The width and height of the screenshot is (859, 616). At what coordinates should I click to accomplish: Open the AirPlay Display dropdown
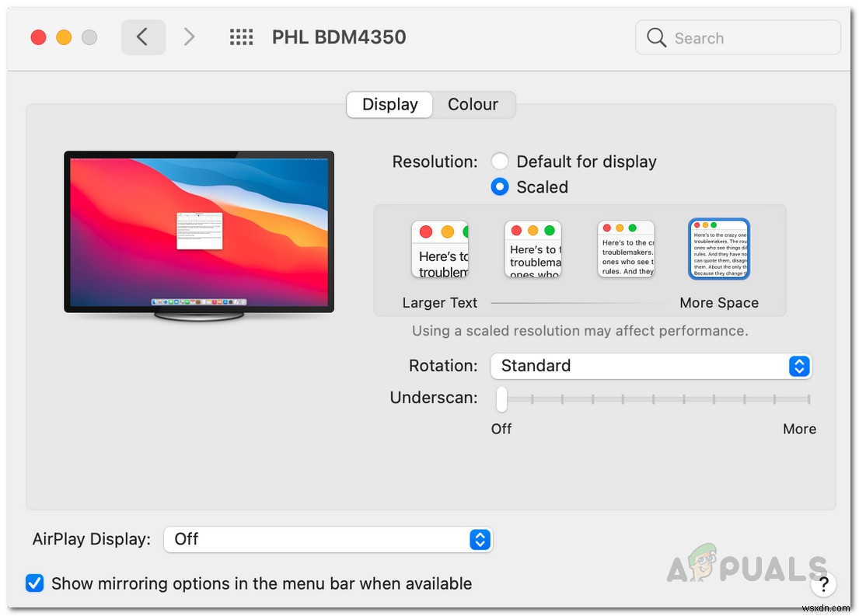[328, 539]
